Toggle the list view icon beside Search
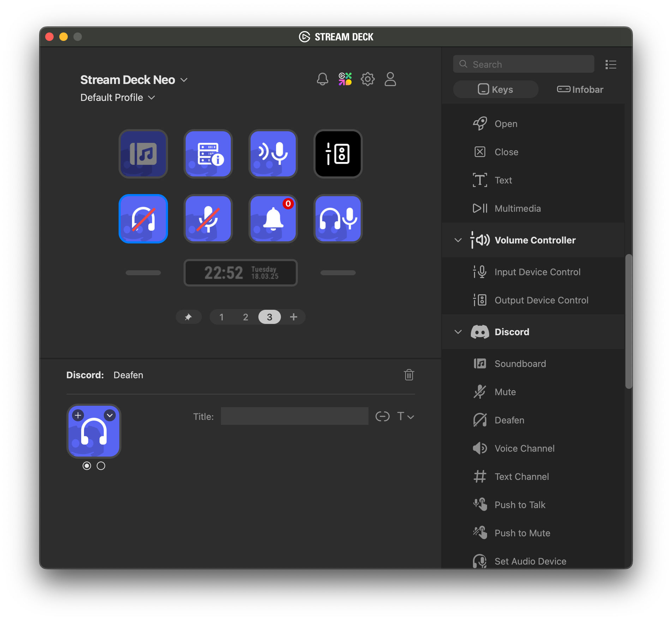 [611, 64]
